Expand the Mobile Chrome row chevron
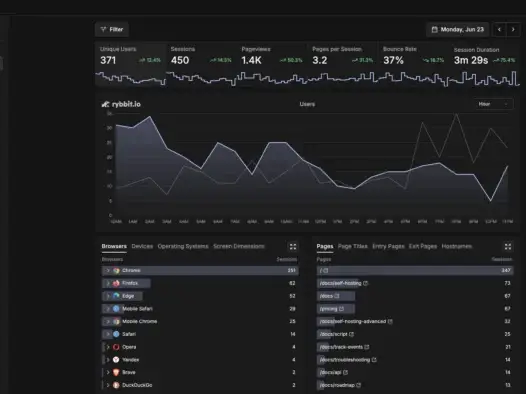 coord(108,322)
